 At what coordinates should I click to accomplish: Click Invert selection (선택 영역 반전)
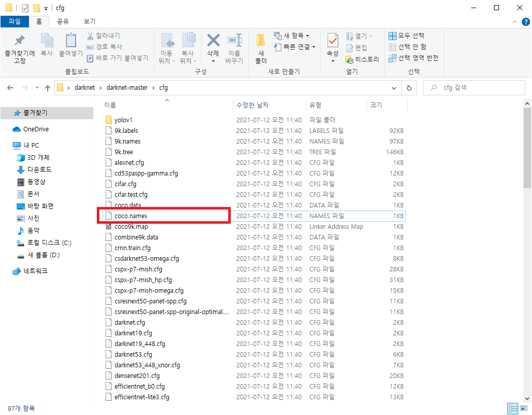[x=413, y=58]
